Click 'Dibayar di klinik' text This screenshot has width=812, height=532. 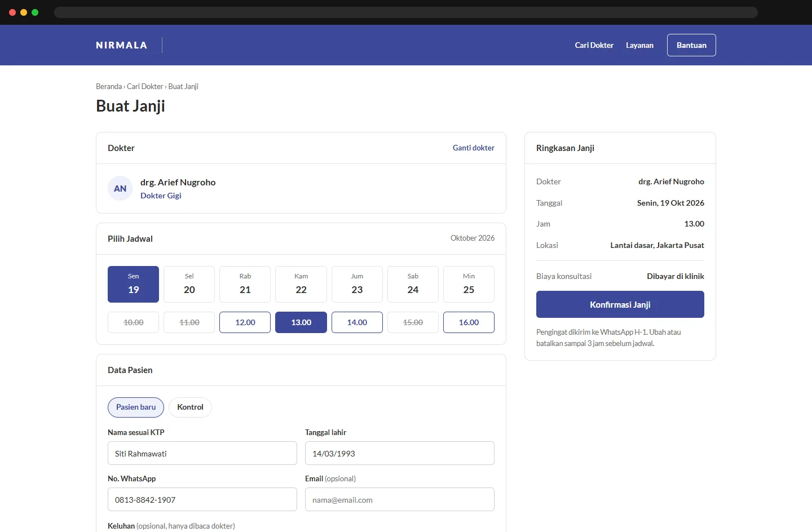pyautogui.click(x=676, y=276)
